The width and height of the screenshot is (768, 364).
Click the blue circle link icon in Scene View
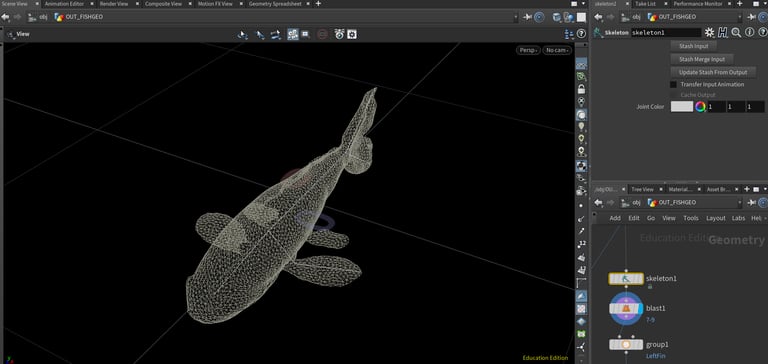pyautogui.click(x=539, y=17)
